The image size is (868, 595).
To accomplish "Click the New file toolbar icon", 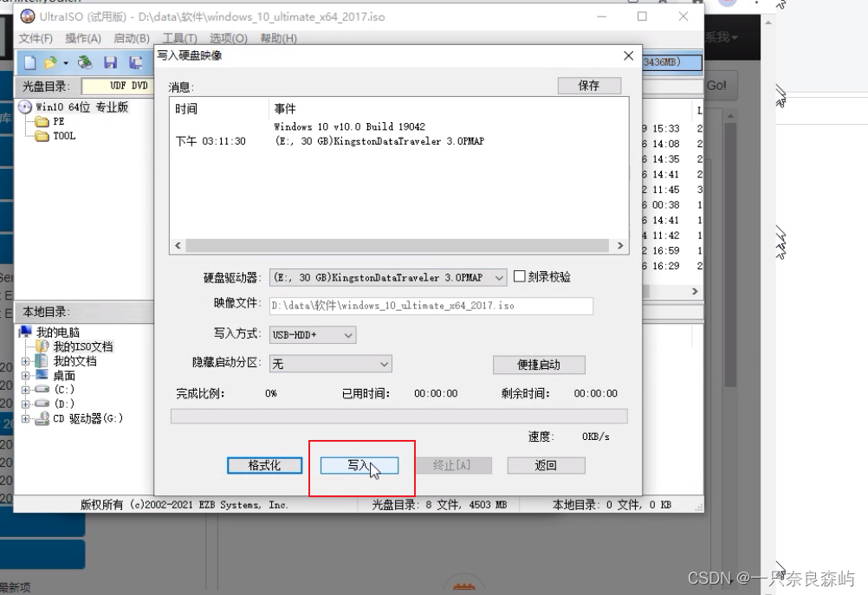I will point(30,62).
